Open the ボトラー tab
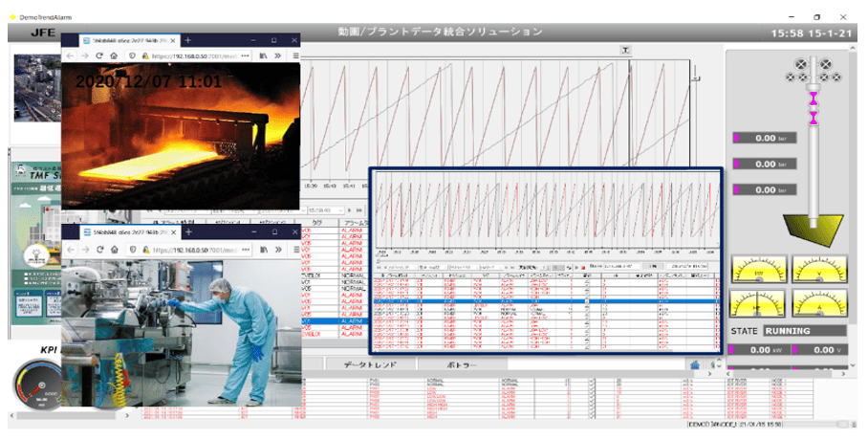This screenshot has height=440, width=868. point(463,364)
